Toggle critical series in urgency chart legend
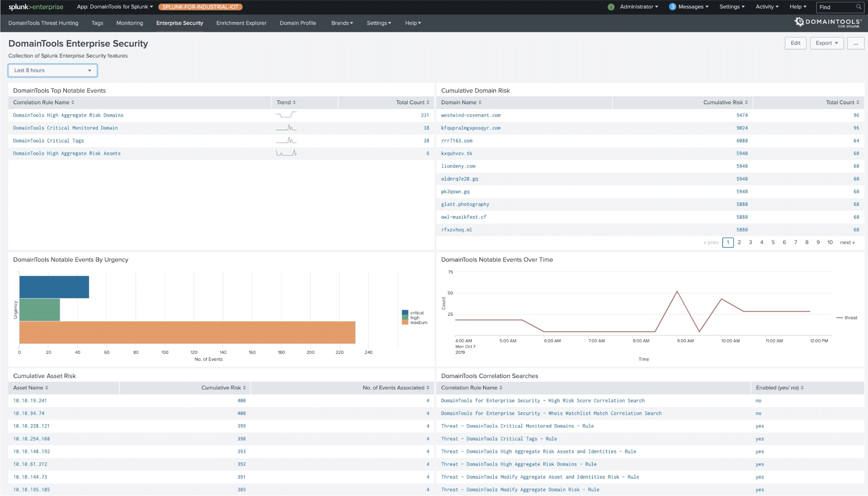The height and width of the screenshot is (496, 868). pyautogui.click(x=416, y=313)
